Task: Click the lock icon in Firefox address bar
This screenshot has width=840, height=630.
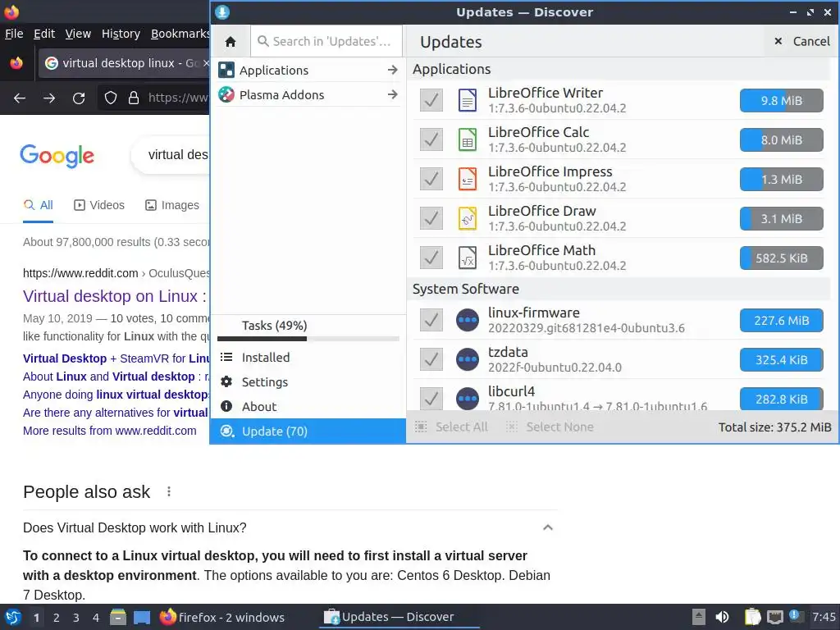Action: click(134, 98)
